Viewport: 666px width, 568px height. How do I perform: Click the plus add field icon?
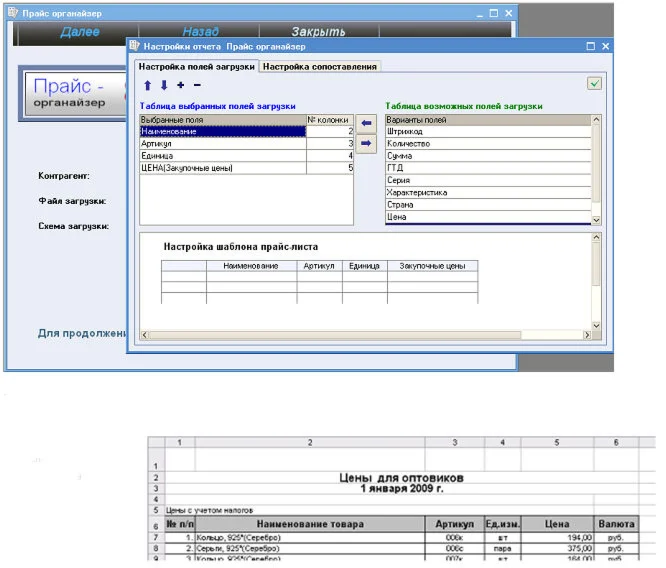coord(180,85)
